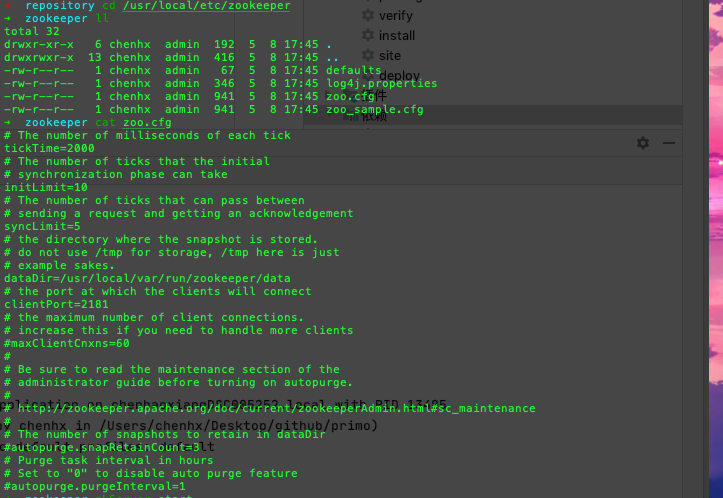Click '# example sakes.' comment line

(59, 266)
